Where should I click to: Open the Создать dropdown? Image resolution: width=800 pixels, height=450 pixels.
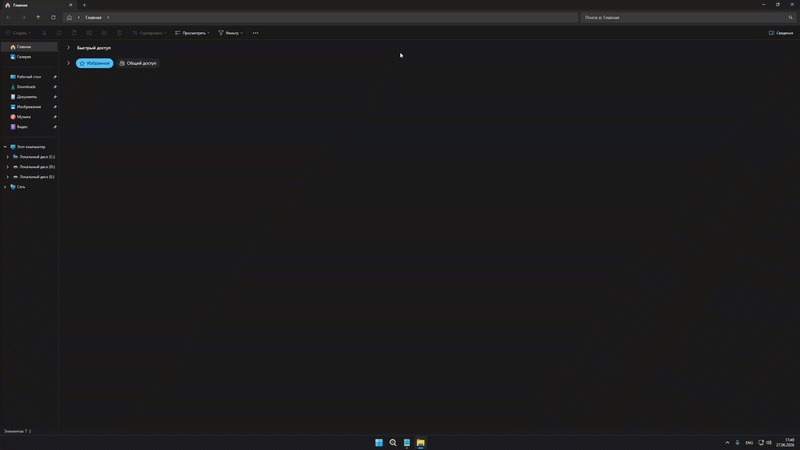[18, 33]
